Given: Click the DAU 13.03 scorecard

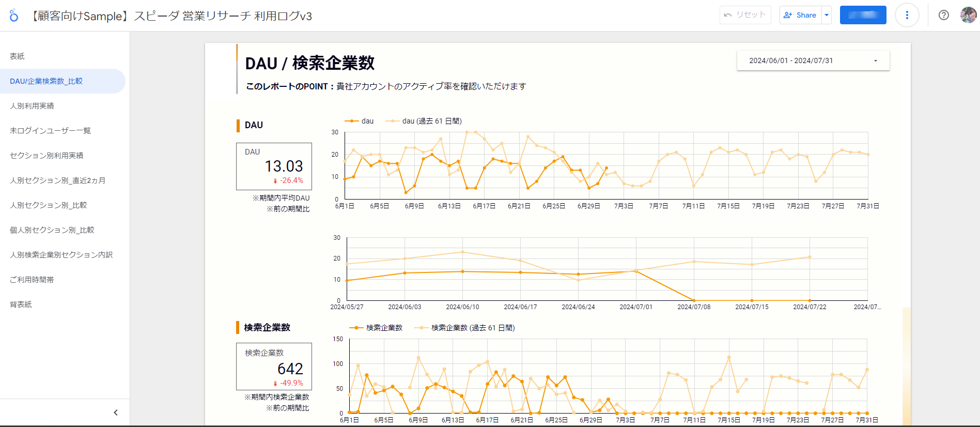Looking at the screenshot, I should click(274, 166).
